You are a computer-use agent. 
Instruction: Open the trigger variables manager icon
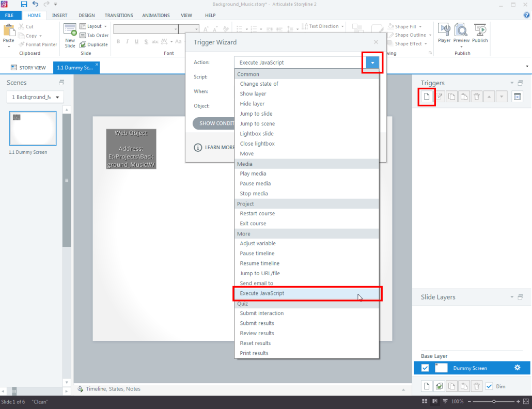(517, 96)
